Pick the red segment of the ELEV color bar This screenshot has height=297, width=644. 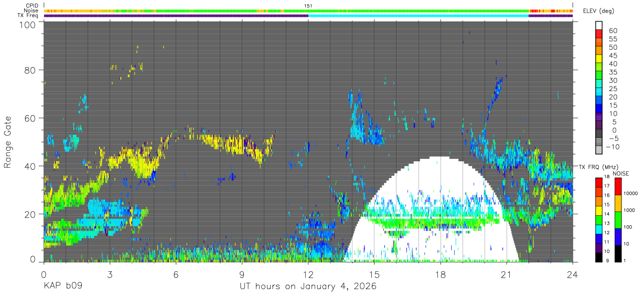[x=599, y=34]
